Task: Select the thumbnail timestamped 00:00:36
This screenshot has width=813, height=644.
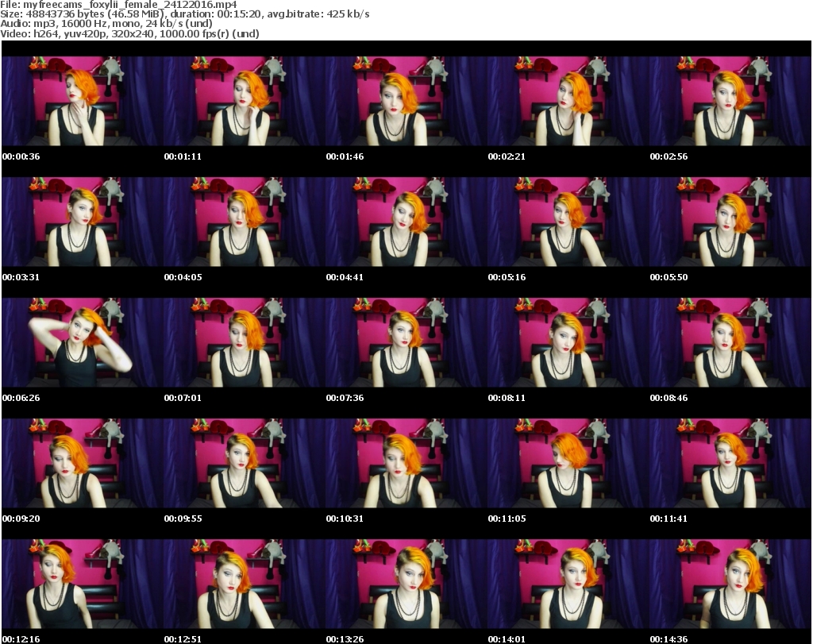Action: (x=83, y=101)
